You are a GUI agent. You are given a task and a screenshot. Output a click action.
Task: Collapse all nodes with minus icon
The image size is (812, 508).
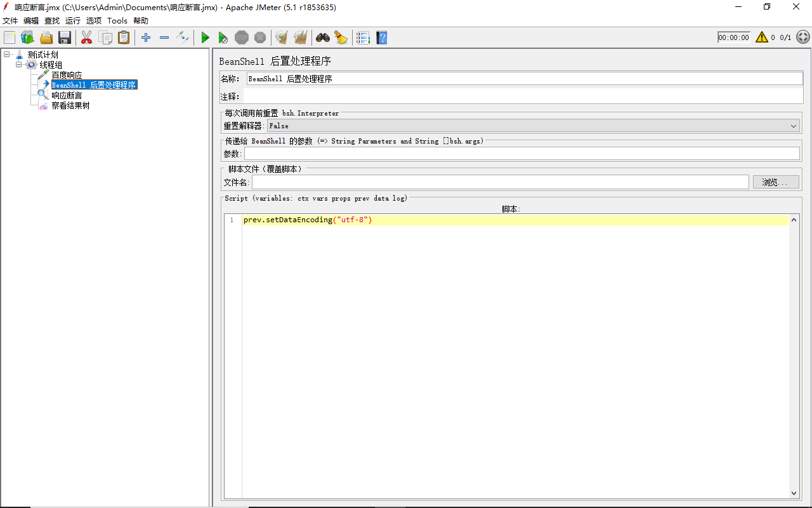[x=164, y=38]
